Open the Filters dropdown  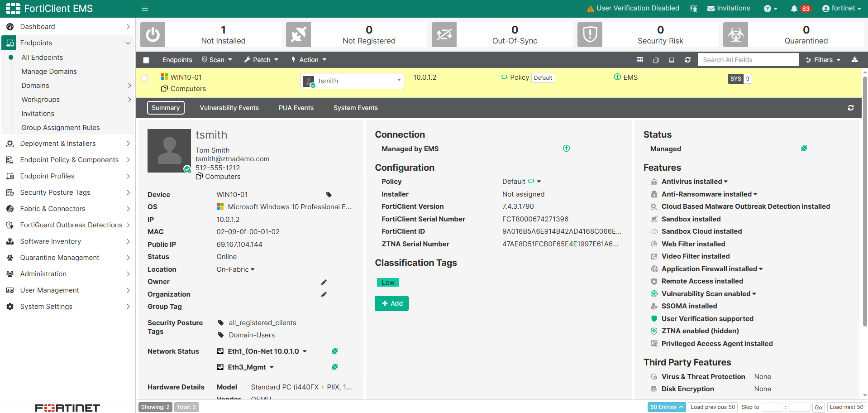(823, 59)
